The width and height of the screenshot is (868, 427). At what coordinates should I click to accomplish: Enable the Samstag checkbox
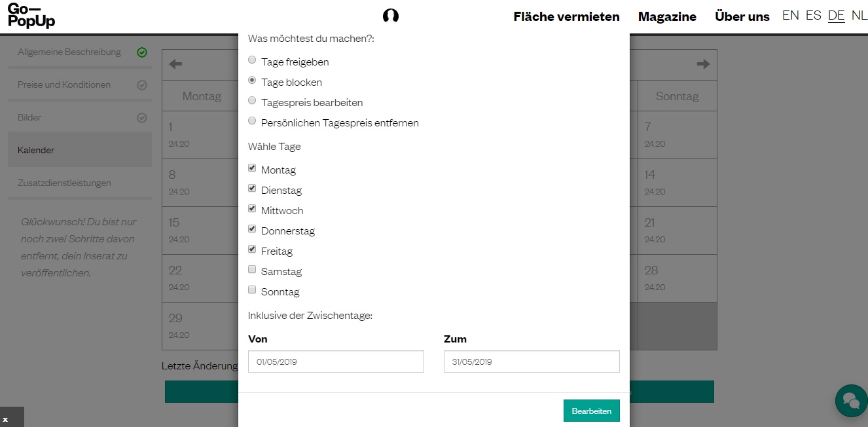252,270
